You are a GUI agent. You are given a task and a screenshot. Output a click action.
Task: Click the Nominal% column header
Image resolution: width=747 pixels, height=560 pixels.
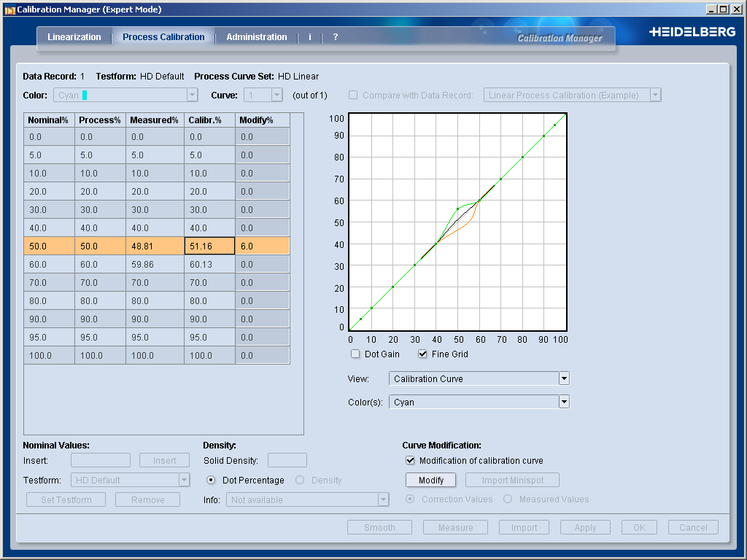[49, 120]
